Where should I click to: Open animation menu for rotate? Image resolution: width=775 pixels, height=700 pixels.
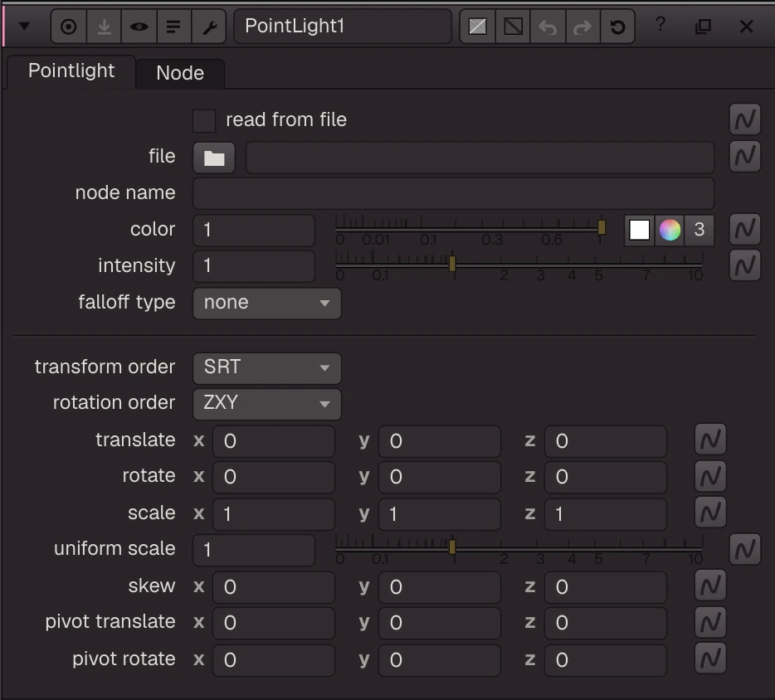(x=710, y=476)
